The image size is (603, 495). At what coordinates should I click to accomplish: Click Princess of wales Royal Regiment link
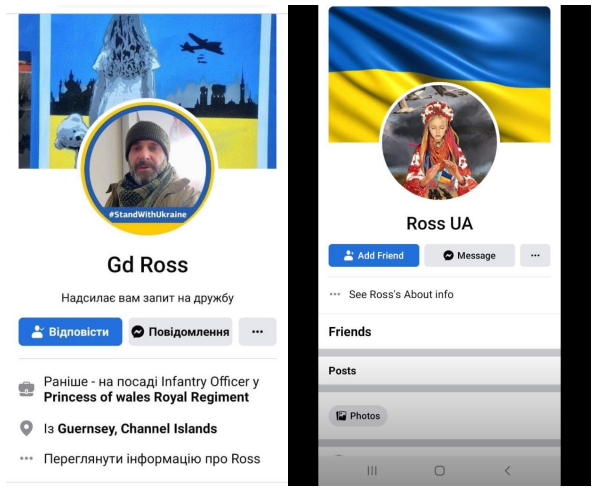pyautogui.click(x=146, y=397)
